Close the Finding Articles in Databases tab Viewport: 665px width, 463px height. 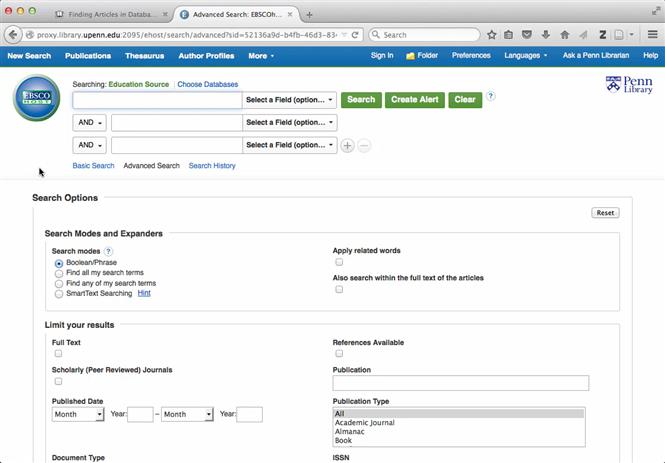(x=165, y=14)
